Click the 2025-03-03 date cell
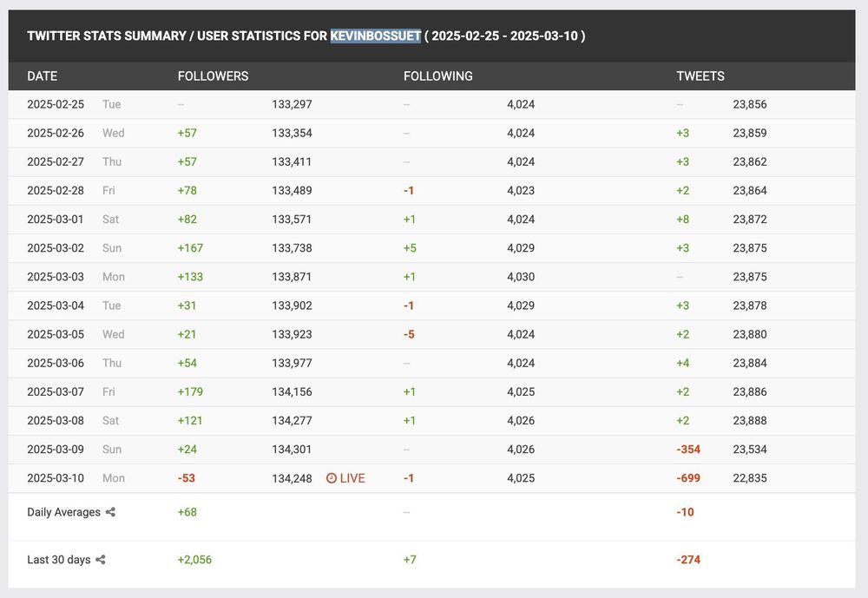 [56, 277]
